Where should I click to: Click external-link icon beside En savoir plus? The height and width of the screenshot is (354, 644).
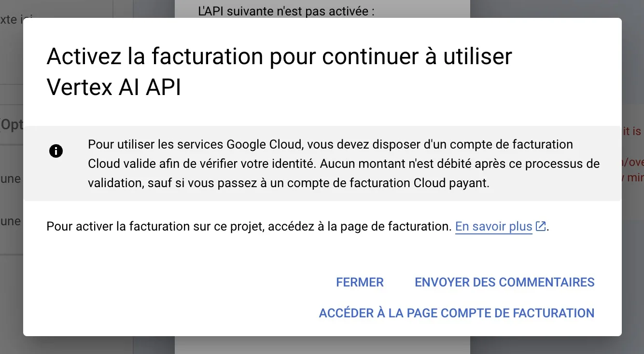pos(541,226)
